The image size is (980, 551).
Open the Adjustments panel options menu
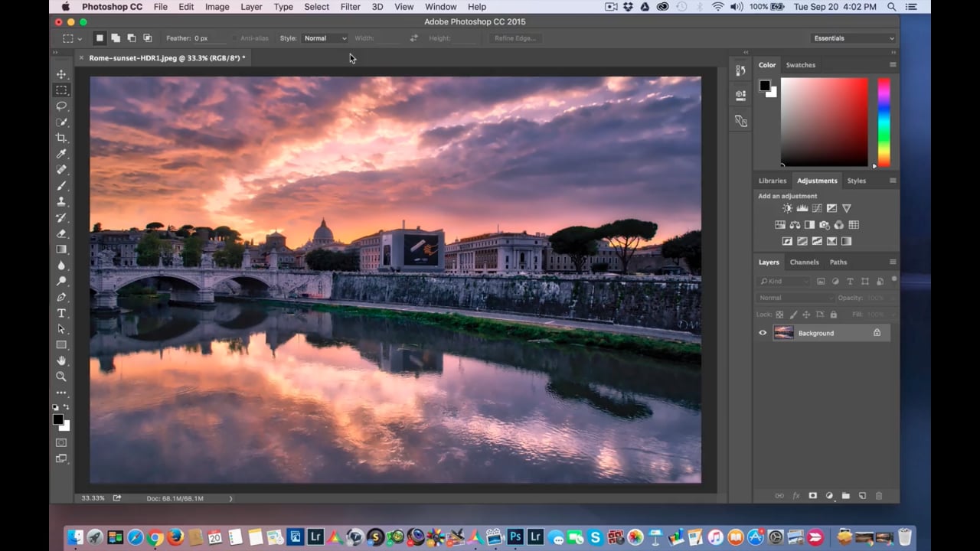tap(893, 181)
